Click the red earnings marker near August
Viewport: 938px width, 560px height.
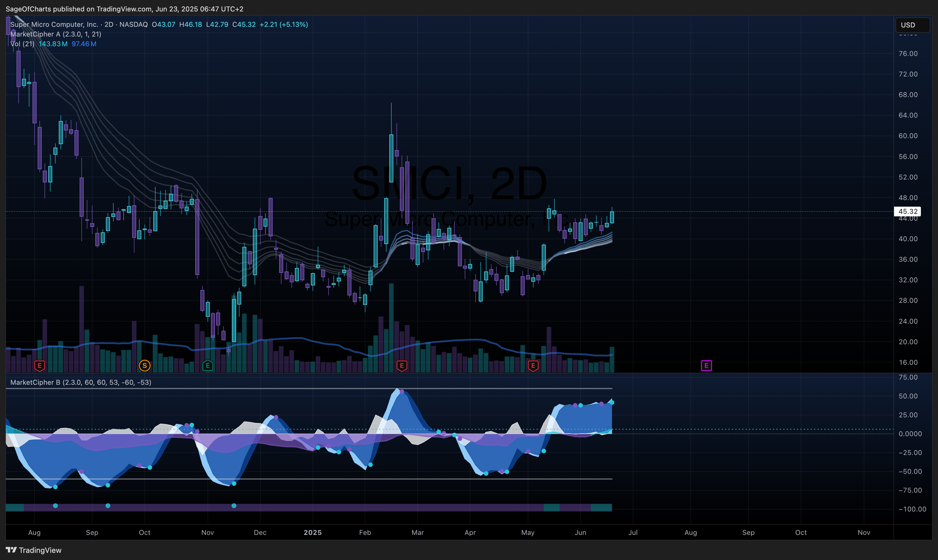pos(40,366)
